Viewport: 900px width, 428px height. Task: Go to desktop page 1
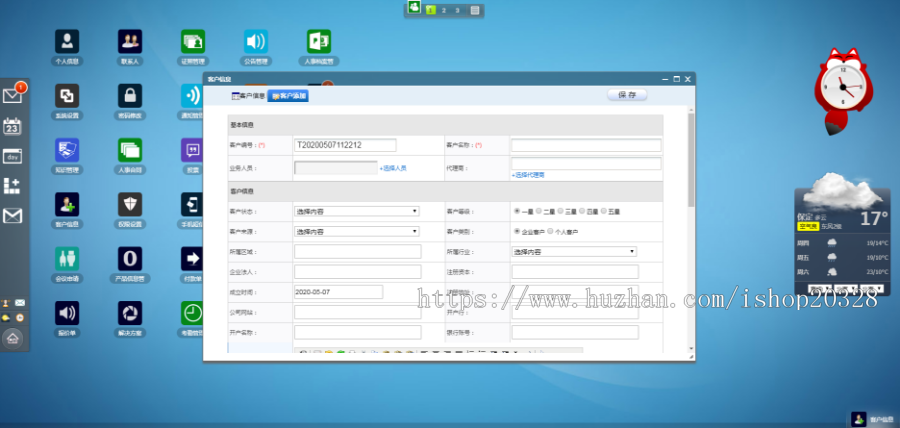point(431,10)
